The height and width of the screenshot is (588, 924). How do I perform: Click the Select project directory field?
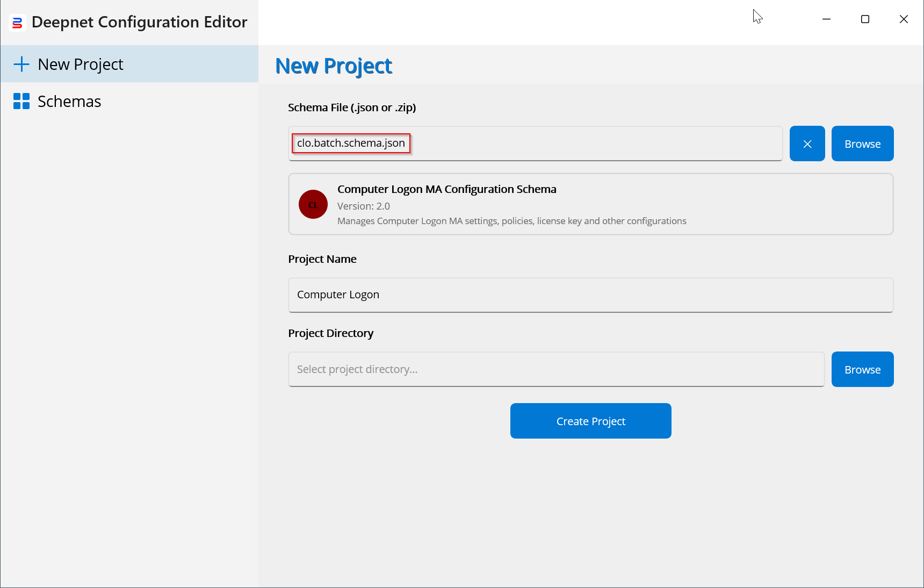556,369
